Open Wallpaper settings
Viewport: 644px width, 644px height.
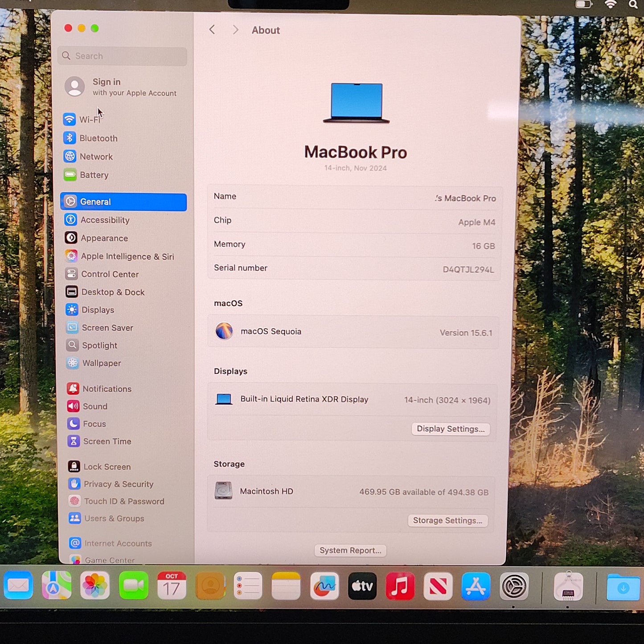101,363
